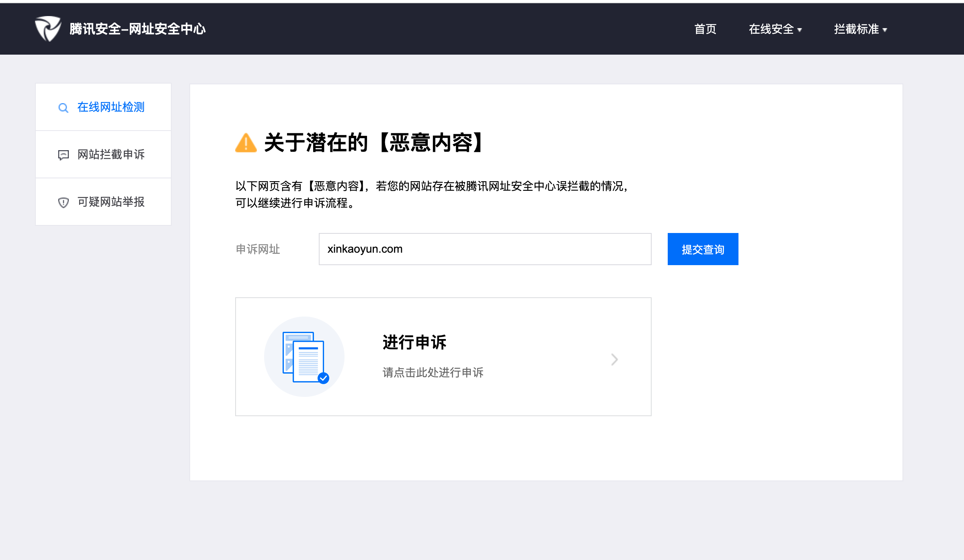
Task: Click the shield icon beside 可疑网站举报
Action: pyautogui.click(x=64, y=202)
